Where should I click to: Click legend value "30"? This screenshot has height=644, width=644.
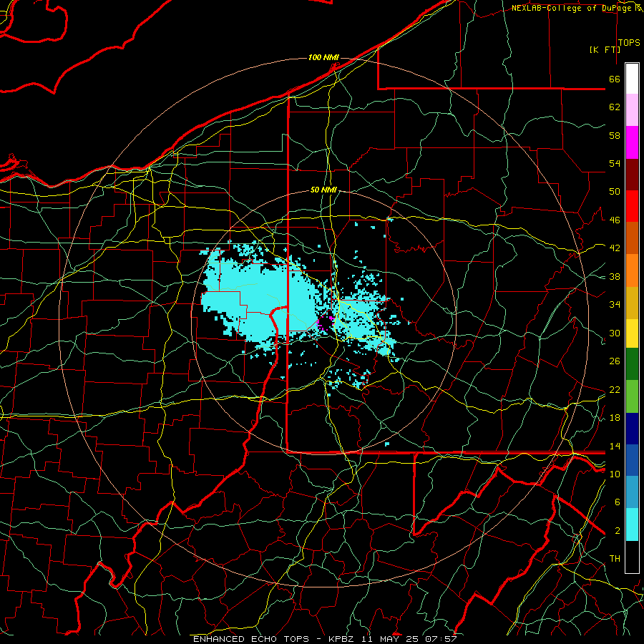615,333
